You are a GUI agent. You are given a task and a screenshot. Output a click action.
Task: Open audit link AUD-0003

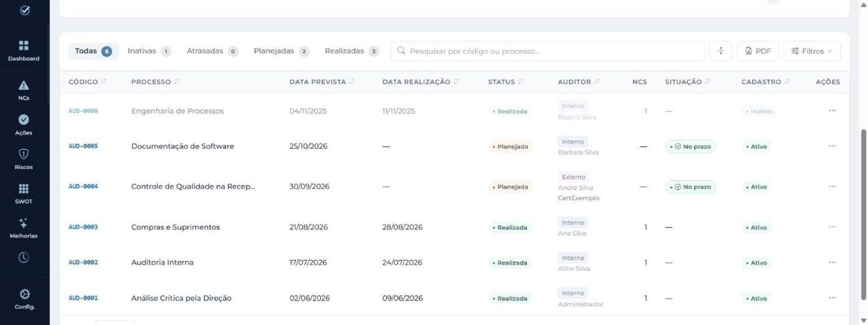(x=83, y=227)
